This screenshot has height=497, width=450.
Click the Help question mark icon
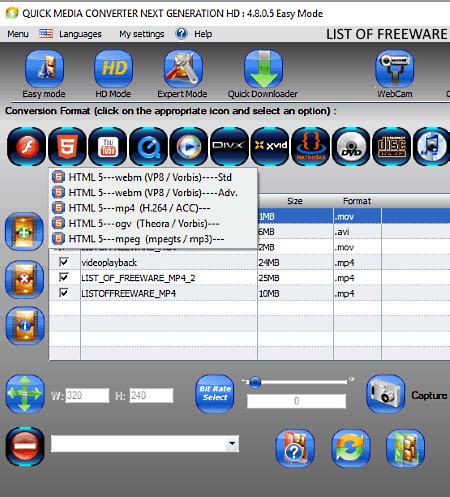point(182,34)
